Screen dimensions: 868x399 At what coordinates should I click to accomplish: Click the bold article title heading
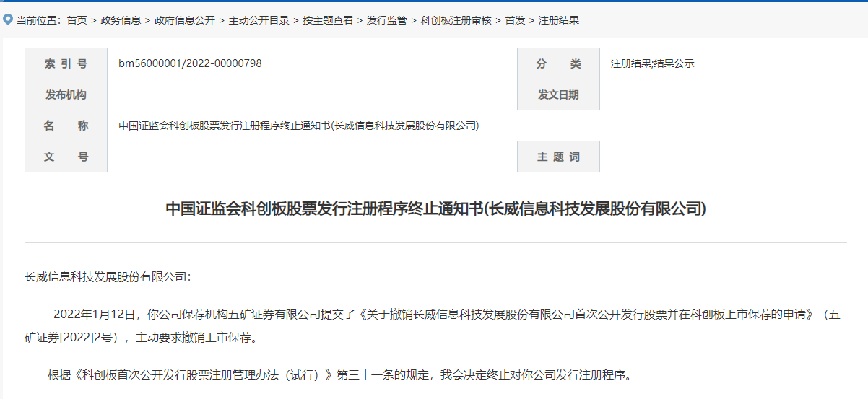[435, 209]
